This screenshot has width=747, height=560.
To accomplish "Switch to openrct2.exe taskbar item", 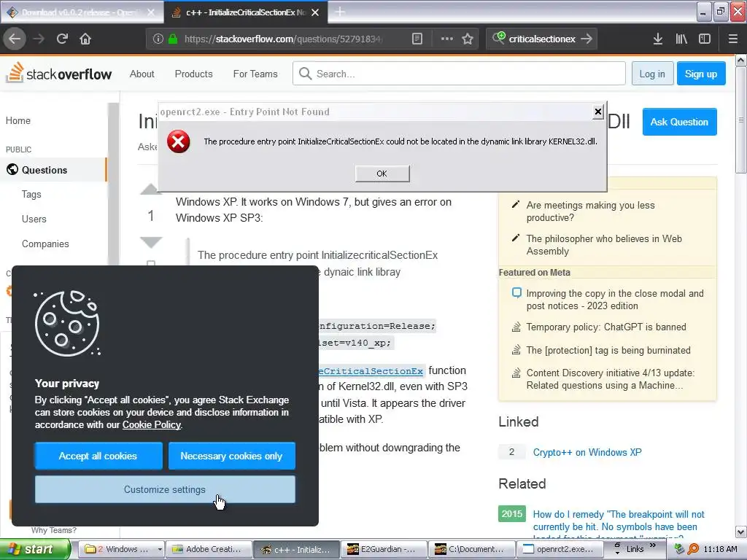I will coord(558,549).
